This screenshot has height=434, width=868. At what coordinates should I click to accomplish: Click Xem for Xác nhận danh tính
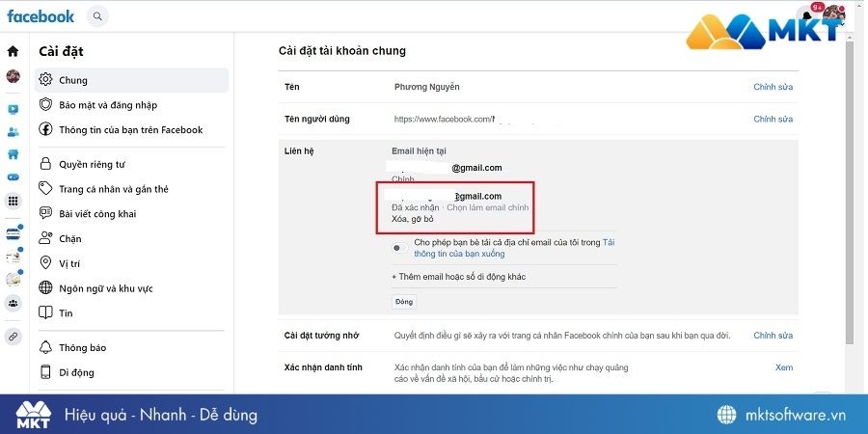(784, 367)
